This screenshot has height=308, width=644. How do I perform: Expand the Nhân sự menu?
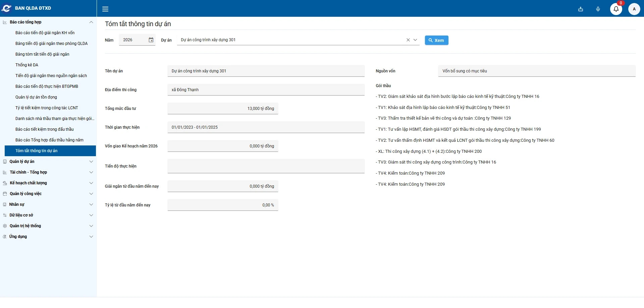pyautogui.click(x=91, y=204)
